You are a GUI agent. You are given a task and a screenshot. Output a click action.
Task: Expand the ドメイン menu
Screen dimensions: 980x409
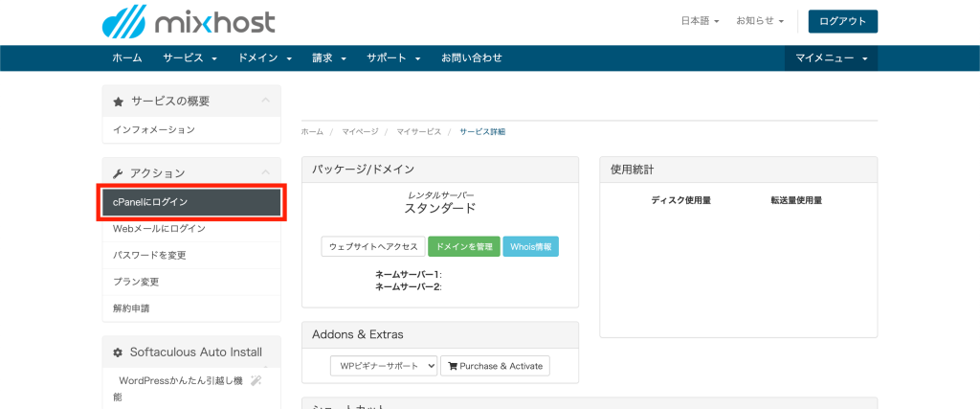[265, 58]
